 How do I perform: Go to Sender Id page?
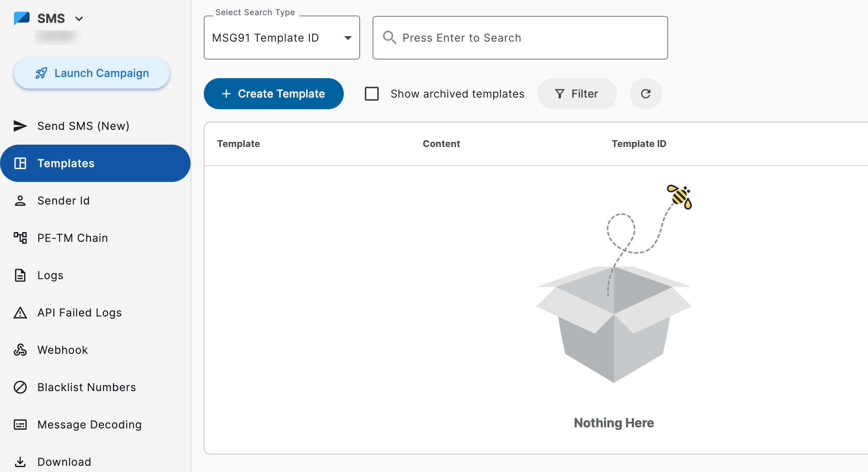[63, 201]
